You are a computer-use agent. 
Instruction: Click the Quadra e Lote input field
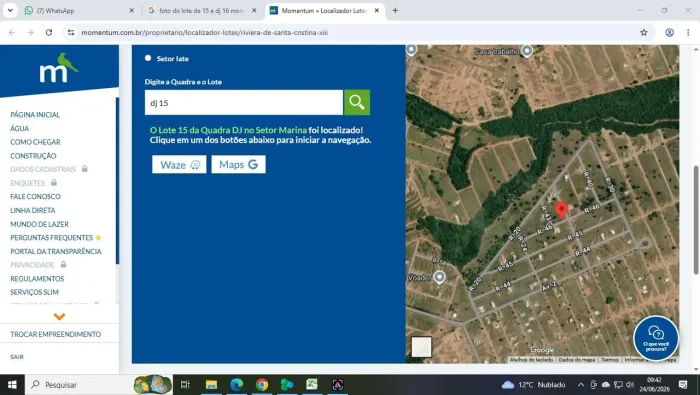[x=244, y=102]
